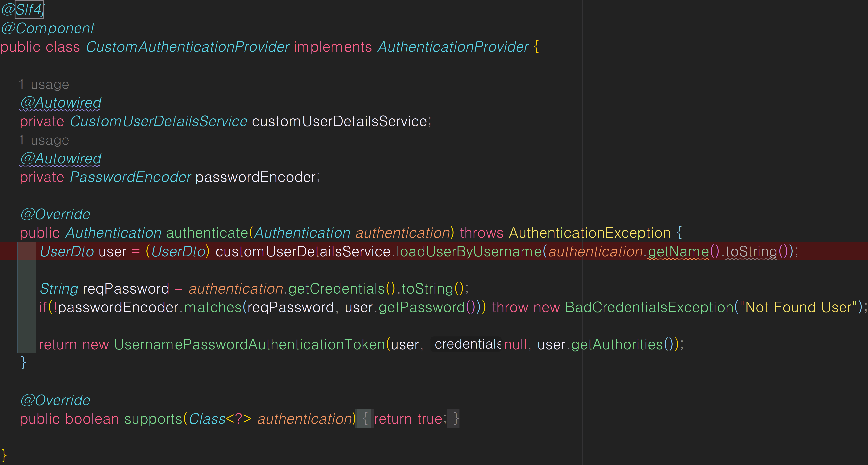Screen dimensions: 868x465
Task: Click the getAuthorities method call
Action: [617, 344]
